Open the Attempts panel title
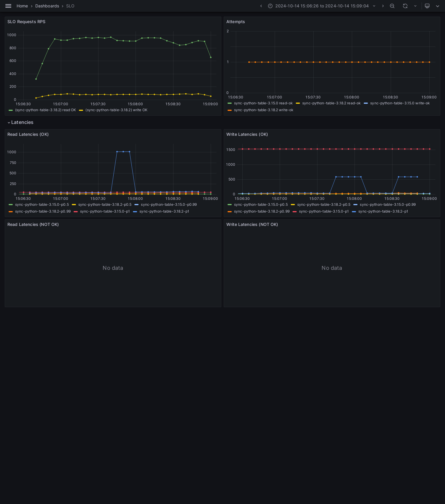The width and height of the screenshot is (445, 504). 236,22
